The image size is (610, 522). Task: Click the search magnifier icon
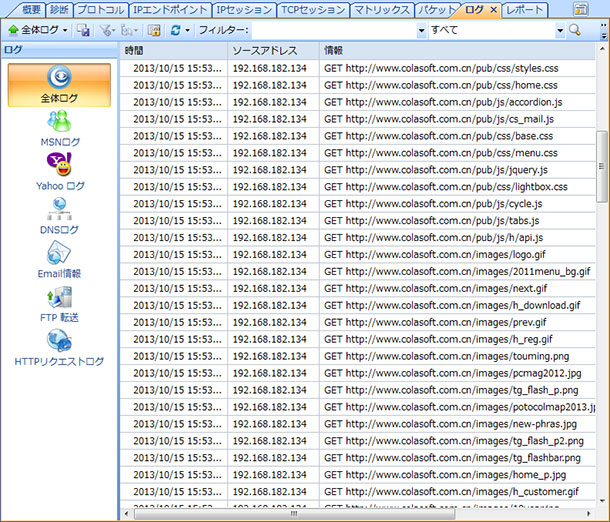(574, 30)
